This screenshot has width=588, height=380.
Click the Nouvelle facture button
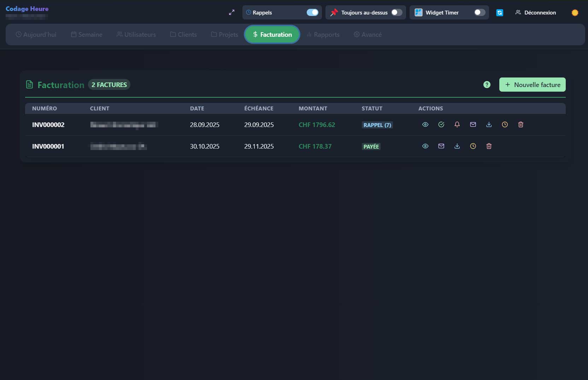(532, 85)
